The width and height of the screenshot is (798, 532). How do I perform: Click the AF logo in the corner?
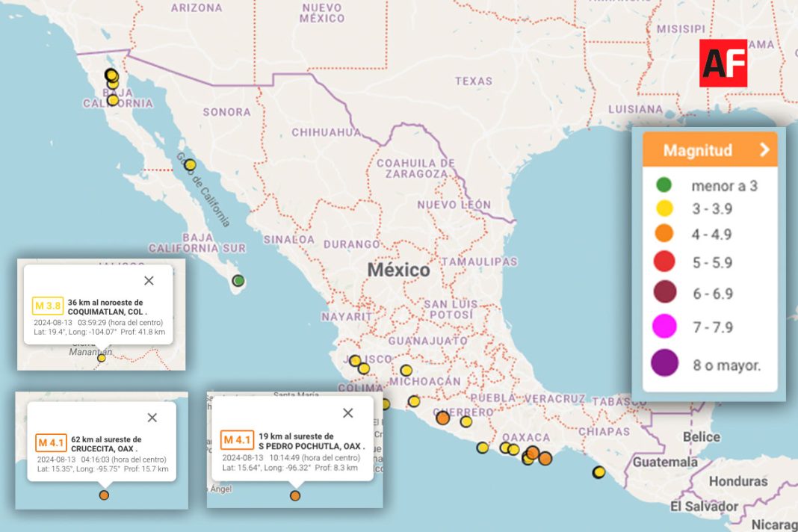coord(723,63)
